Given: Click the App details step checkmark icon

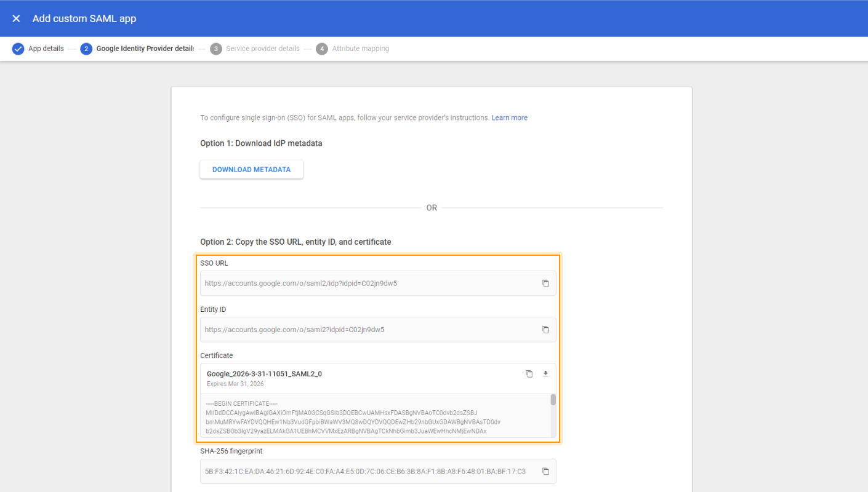Looking at the screenshot, I should 18,49.
